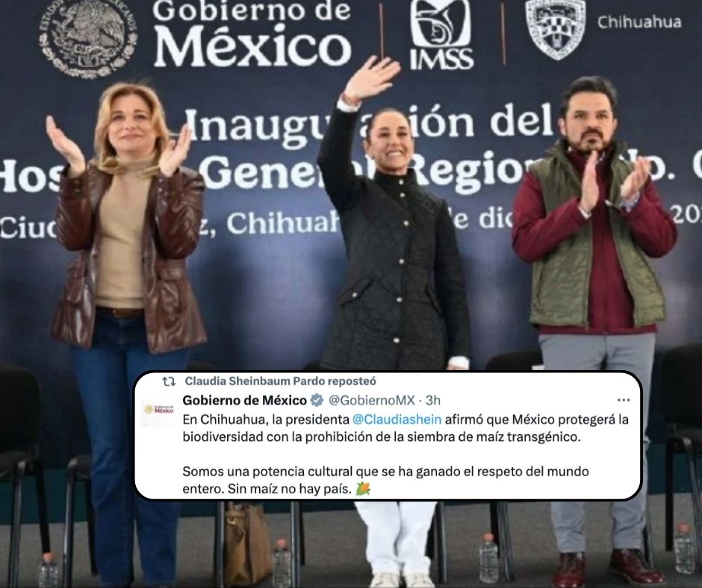Click the 'Somos una potencia cultural' paragraph
The width and height of the screenshot is (702, 588).
pyautogui.click(x=385, y=480)
